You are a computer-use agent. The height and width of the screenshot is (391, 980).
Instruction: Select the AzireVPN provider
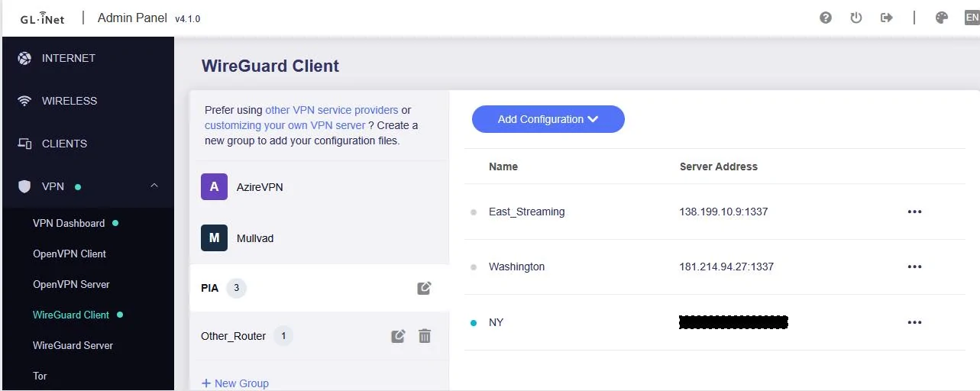tap(260, 187)
